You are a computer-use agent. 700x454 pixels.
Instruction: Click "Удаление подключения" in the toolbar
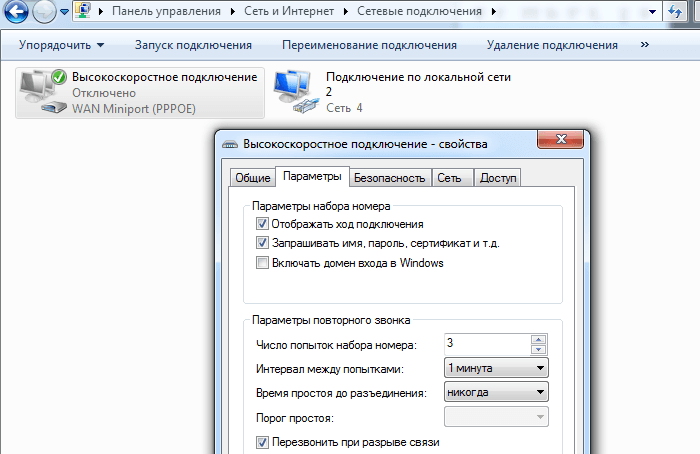(x=552, y=45)
